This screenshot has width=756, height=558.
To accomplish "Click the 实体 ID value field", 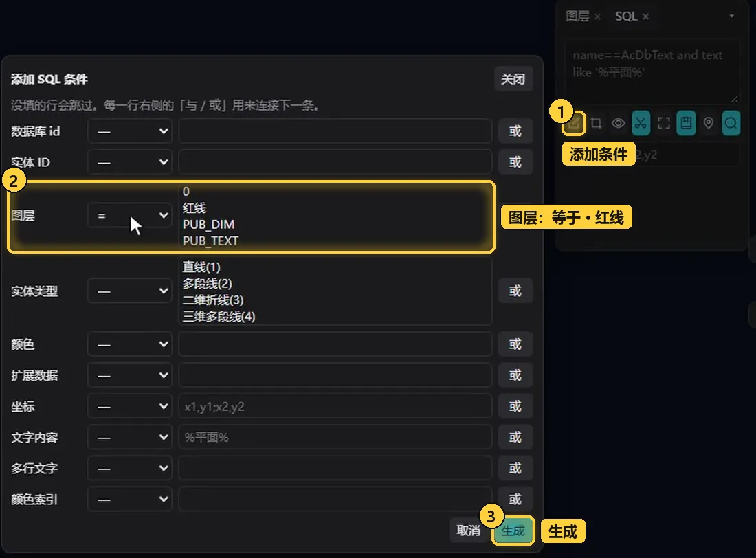I will click(335, 162).
